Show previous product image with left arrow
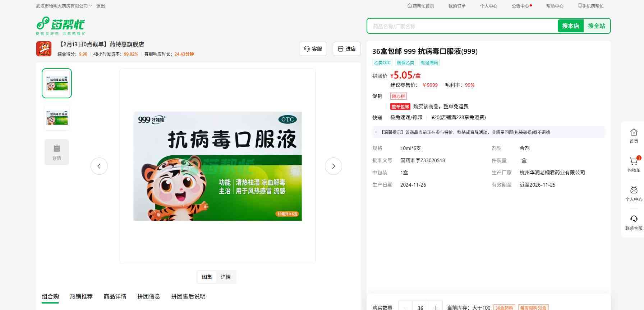The height and width of the screenshot is (310, 644). click(x=99, y=166)
